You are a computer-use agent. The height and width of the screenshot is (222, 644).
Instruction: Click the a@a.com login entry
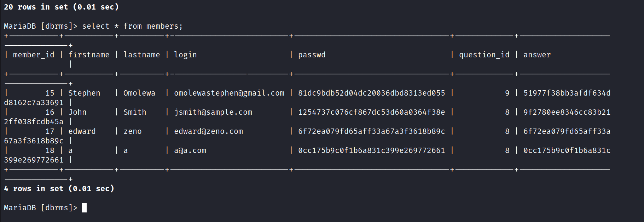(190, 150)
